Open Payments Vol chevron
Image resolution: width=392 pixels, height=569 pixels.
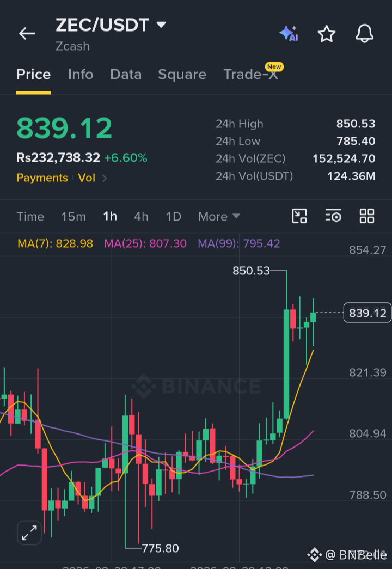(x=104, y=178)
